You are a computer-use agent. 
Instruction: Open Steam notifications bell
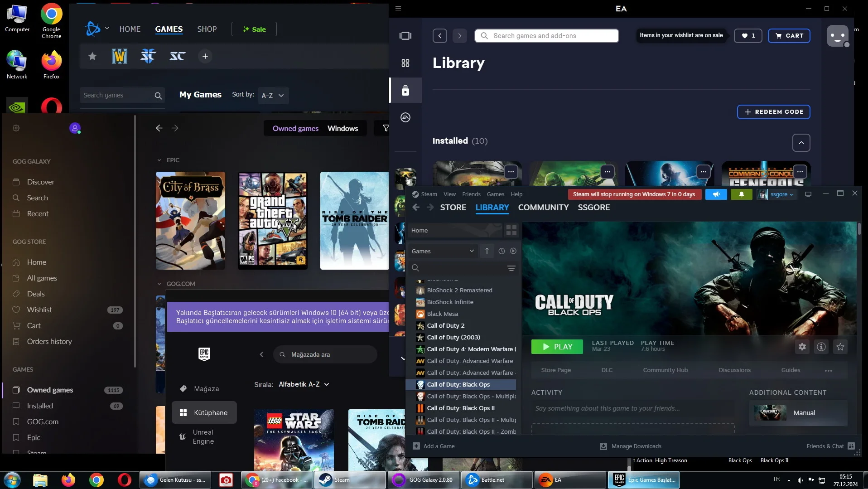[742, 194]
